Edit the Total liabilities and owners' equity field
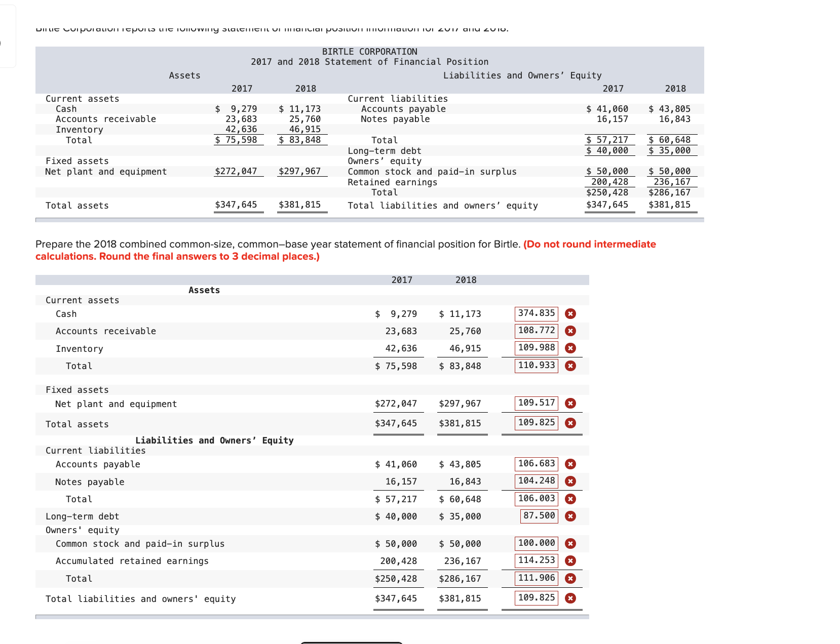The width and height of the screenshot is (840, 644). 537,598
